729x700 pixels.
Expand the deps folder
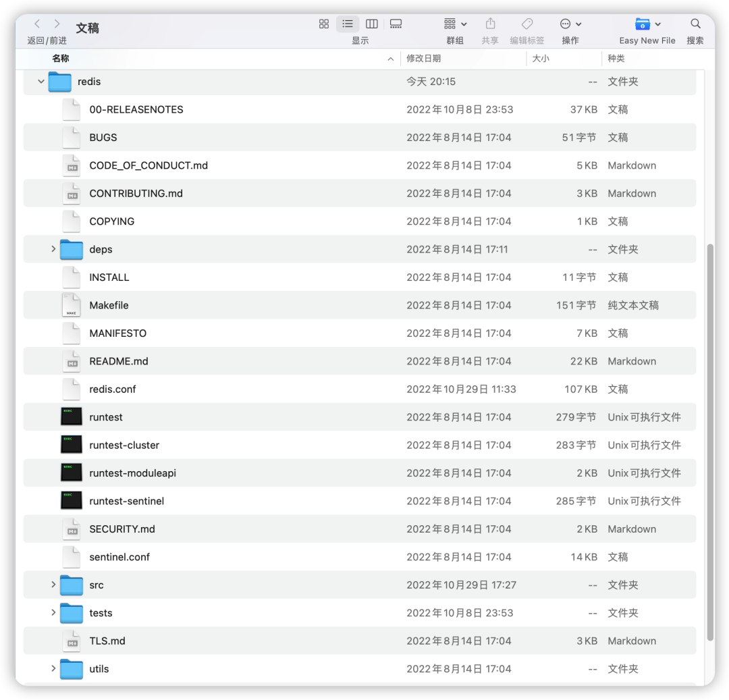53,249
